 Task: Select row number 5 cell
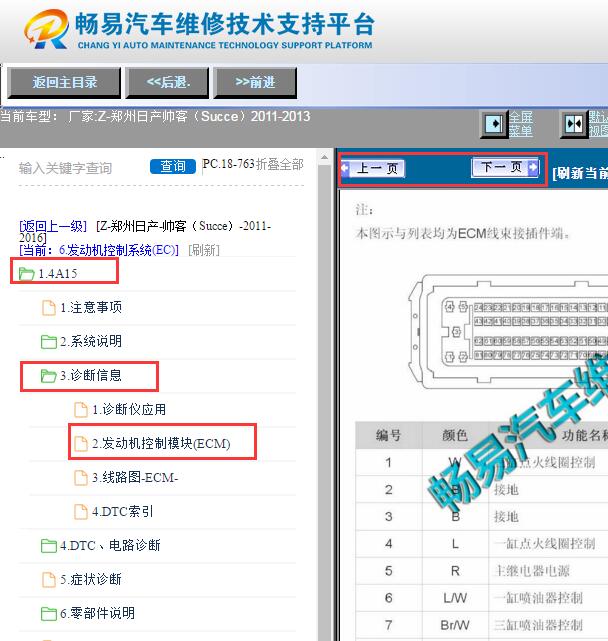click(x=388, y=571)
